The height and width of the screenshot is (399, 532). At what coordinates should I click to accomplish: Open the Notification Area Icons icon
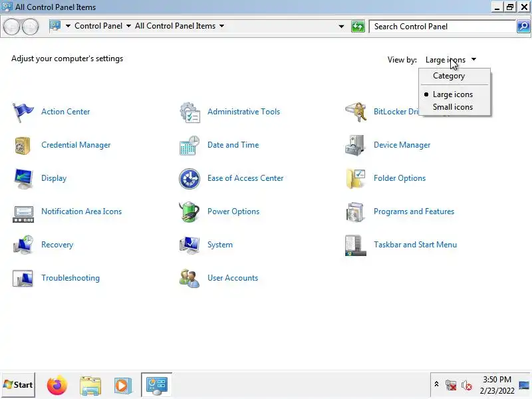tap(23, 214)
